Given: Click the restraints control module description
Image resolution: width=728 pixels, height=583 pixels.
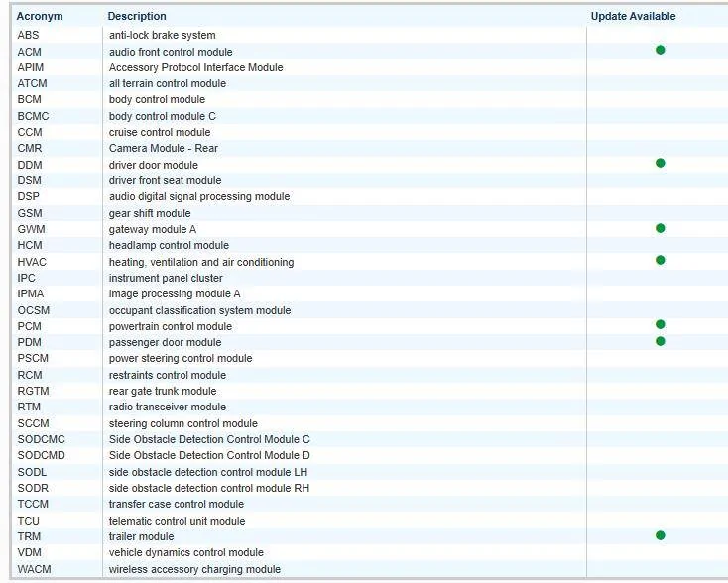Looking at the screenshot, I should (x=167, y=375).
